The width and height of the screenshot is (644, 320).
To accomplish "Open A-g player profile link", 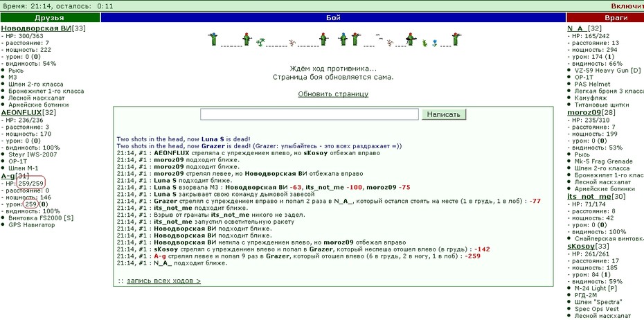I will 8,176.
